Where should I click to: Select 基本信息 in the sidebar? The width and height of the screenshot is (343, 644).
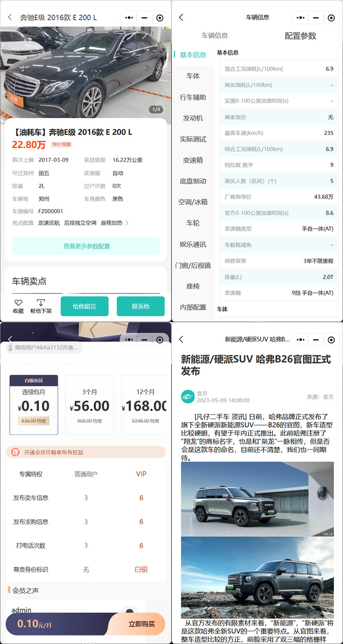coord(193,55)
